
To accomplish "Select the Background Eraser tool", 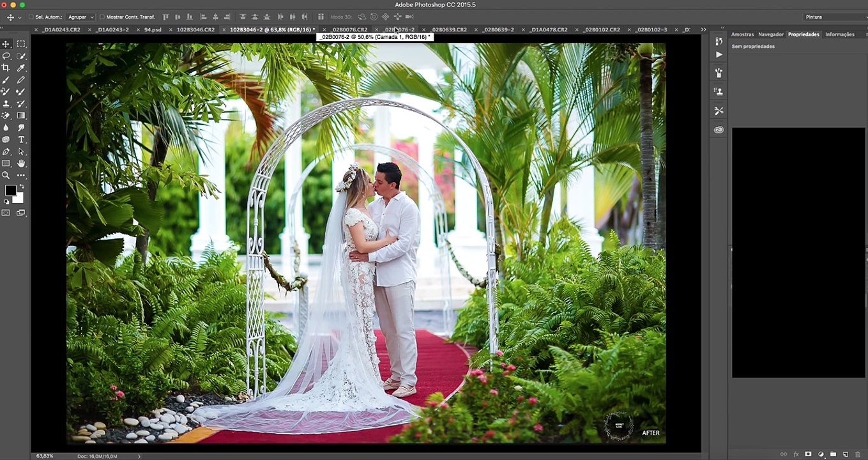I will tap(6, 116).
